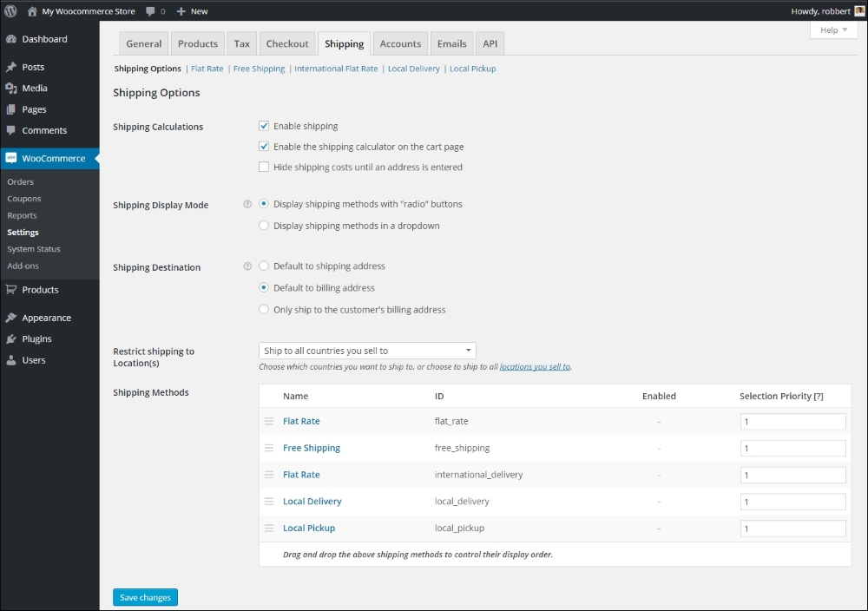
Task: Open the International Flat Rate link
Action: coord(336,69)
